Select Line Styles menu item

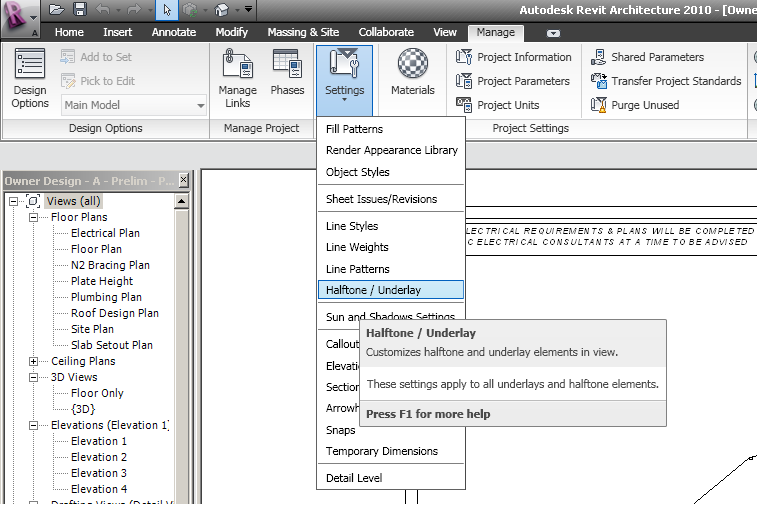coord(391,226)
